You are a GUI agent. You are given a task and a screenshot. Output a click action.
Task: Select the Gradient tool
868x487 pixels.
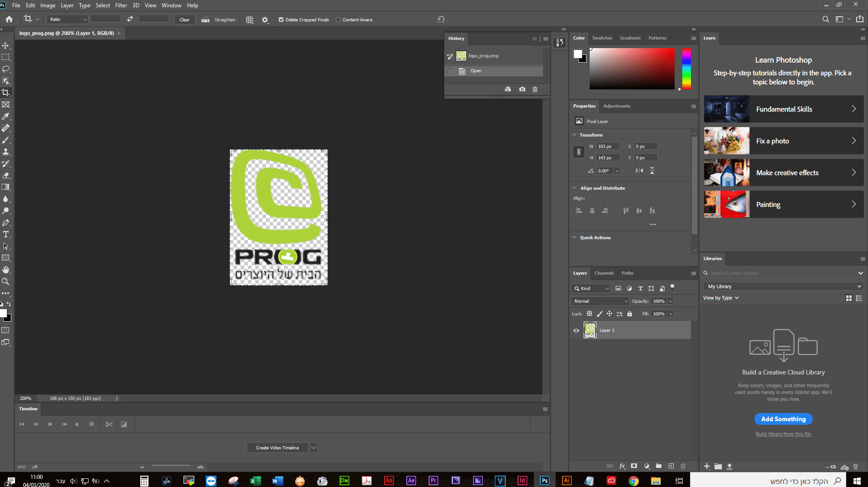coord(6,187)
